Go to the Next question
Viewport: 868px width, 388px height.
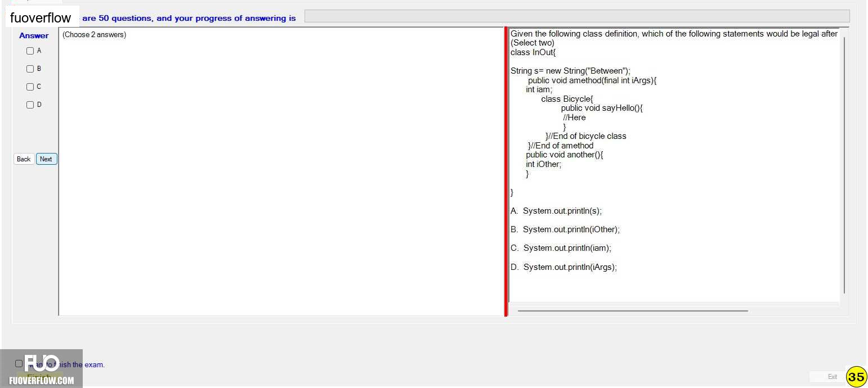[x=46, y=159]
